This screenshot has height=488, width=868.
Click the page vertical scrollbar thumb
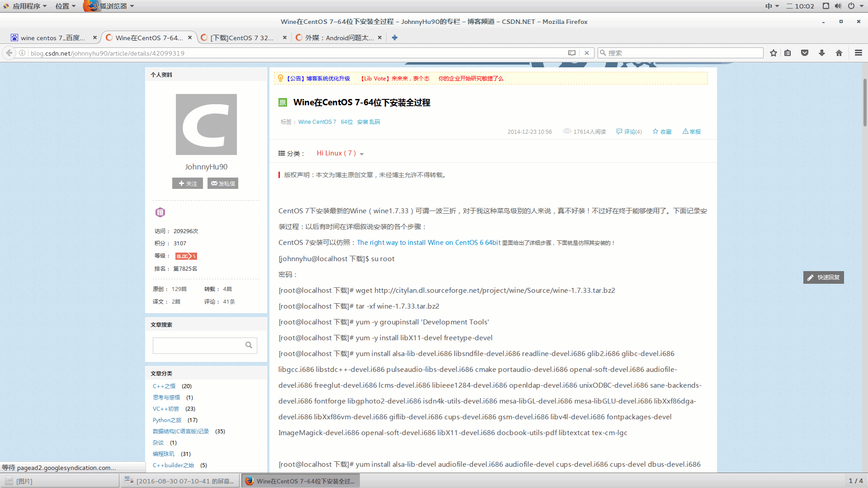pos(865,103)
